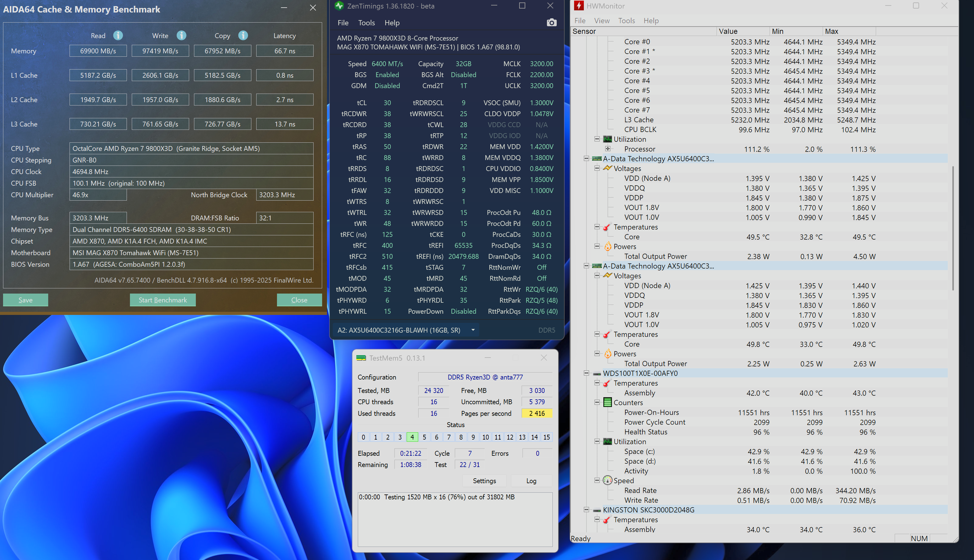The image size is (974, 560).
Task: Expand the Processor utilization node
Action: point(608,149)
